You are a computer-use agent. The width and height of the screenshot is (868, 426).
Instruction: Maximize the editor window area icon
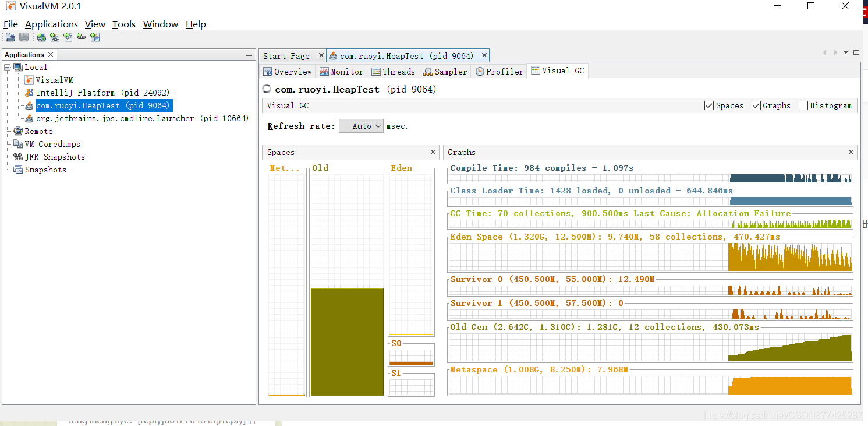[856, 52]
